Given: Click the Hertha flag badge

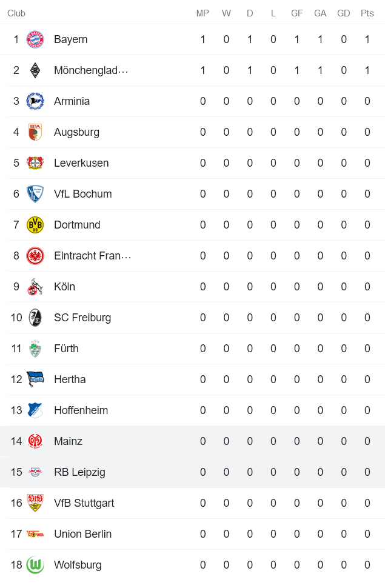Looking at the screenshot, I should pyautogui.click(x=35, y=379).
